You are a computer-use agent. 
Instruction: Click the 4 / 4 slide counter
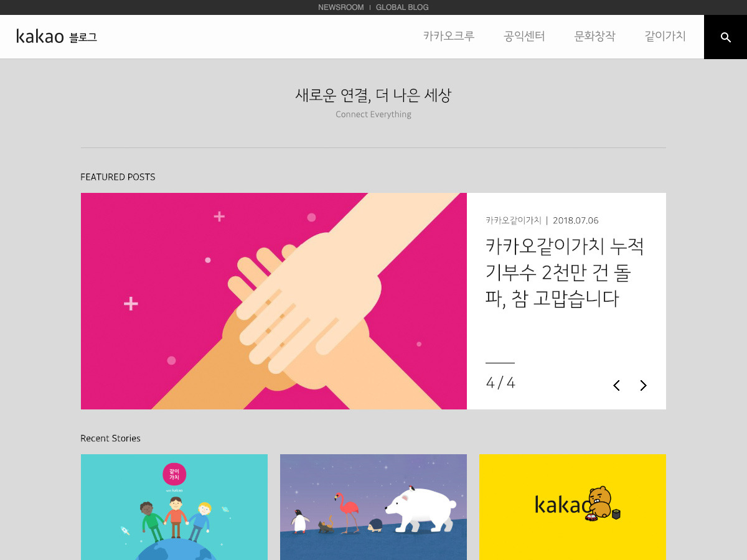[500, 383]
